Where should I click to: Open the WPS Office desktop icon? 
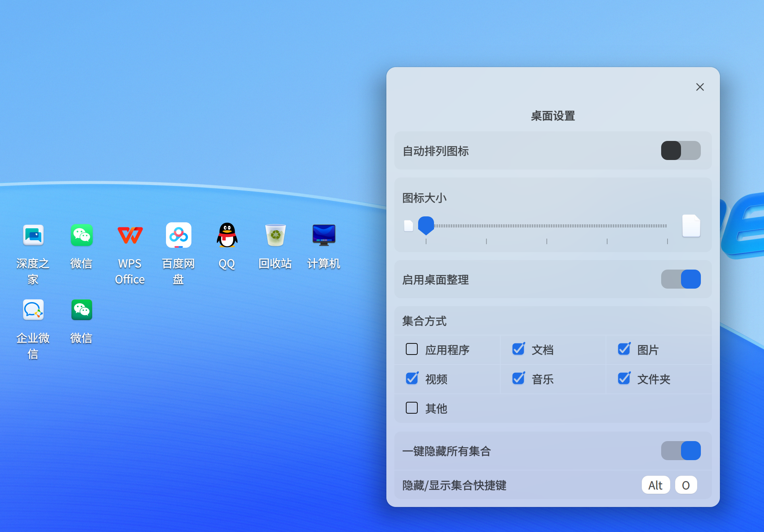(x=130, y=235)
